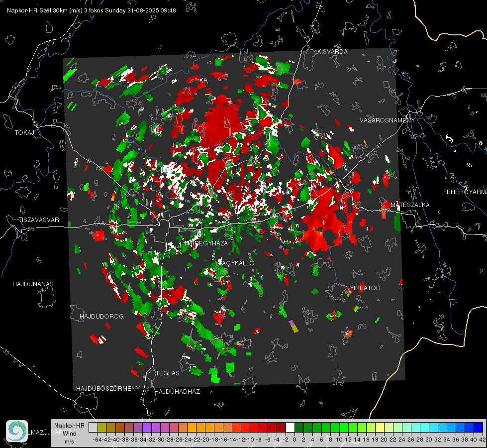Select the HAJDÚDOROG label
Image resolution: width=487 pixels, height=448 pixels.
[101, 316]
